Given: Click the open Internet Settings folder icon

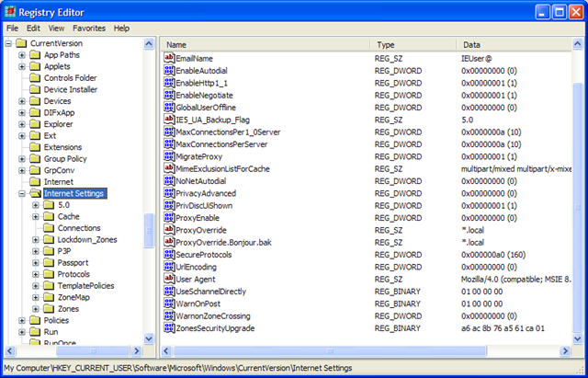Looking at the screenshot, I should [35, 194].
